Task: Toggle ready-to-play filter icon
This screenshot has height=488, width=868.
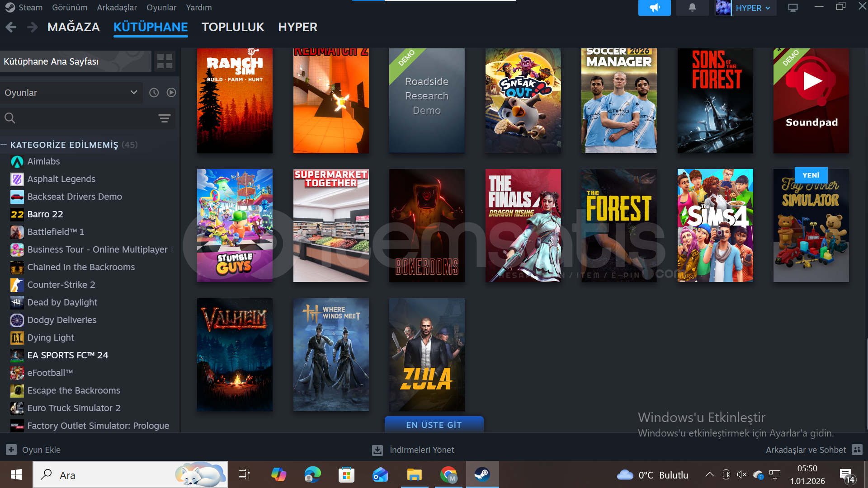Action: [x=171, y=93]
